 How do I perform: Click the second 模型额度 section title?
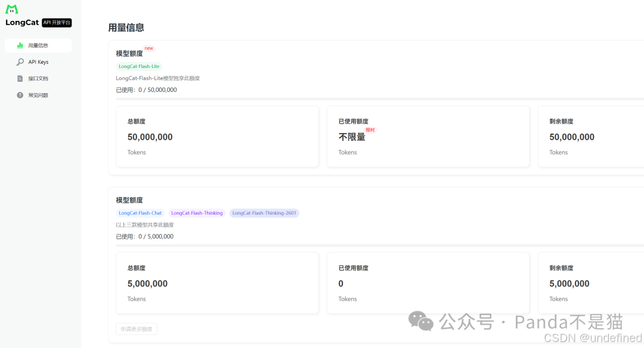coord(129,200)
